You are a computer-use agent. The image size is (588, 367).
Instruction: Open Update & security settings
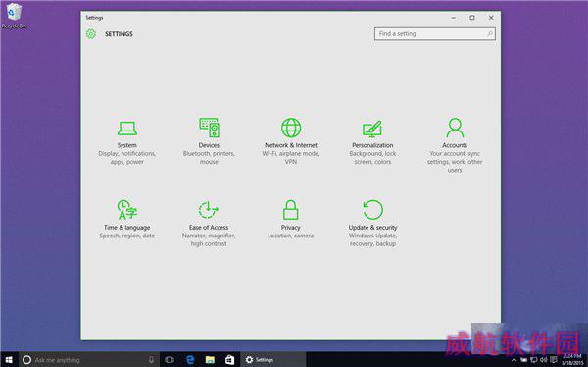[x=372, y=223]
